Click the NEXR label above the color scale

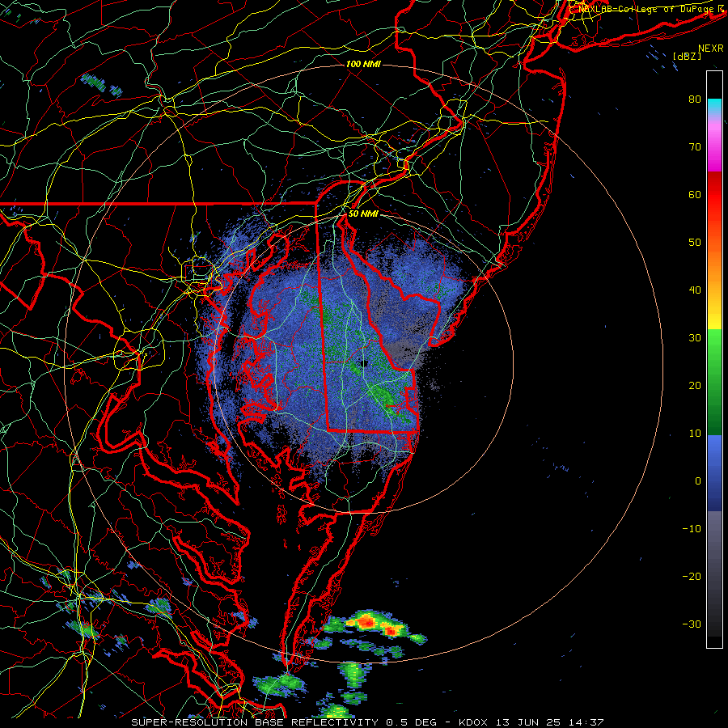710,49
